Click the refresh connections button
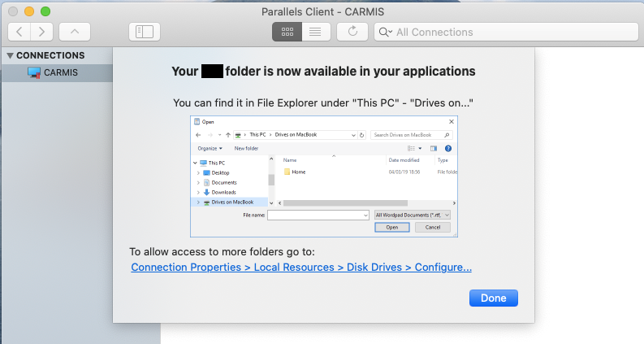 (x=352, y=32)
